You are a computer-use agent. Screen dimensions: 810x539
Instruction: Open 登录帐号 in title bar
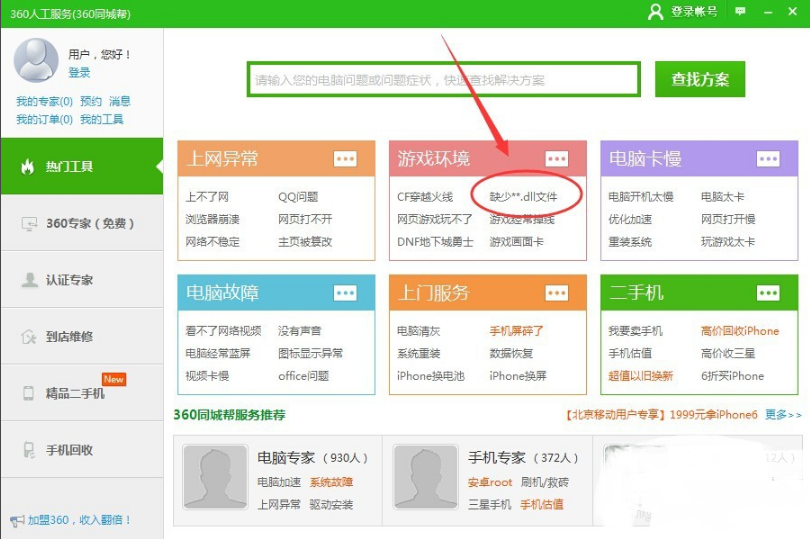pos(682,11)
